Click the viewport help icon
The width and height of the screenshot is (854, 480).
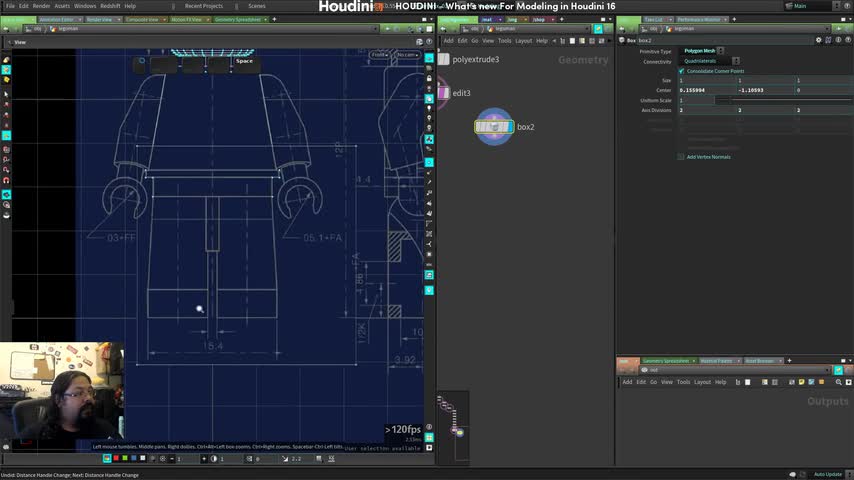point(429,42)
